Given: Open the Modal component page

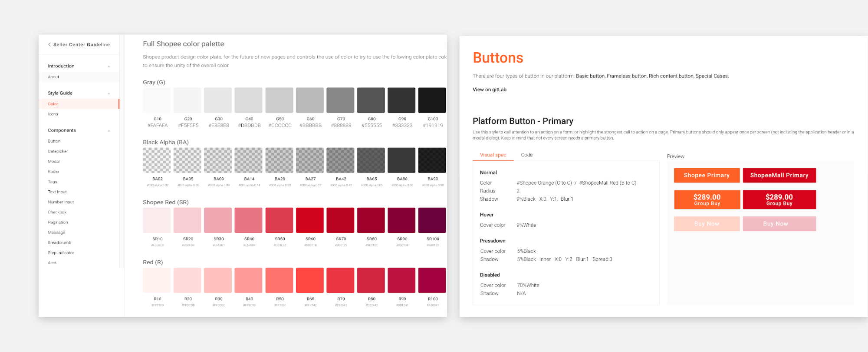Looking at the screenshot, I should point(54,162).
